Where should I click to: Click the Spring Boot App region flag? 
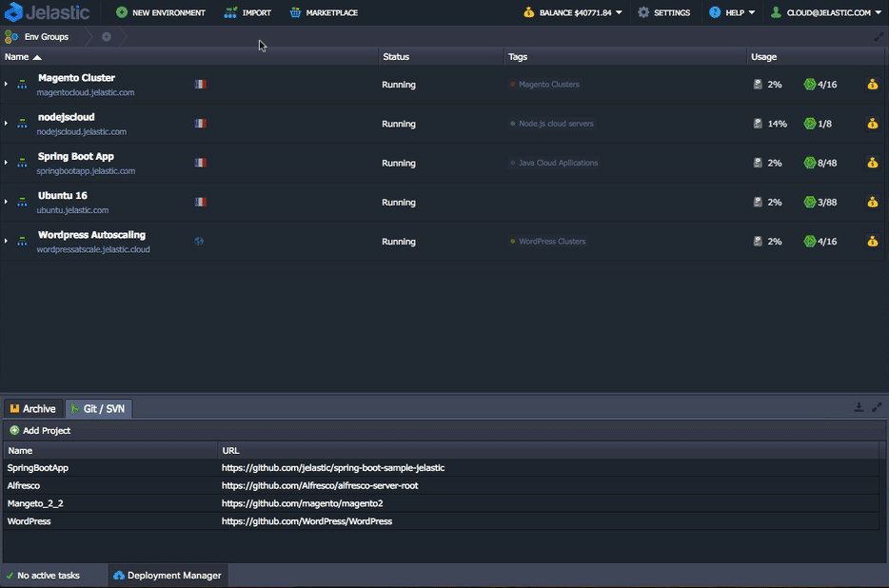tap(200, 163)
